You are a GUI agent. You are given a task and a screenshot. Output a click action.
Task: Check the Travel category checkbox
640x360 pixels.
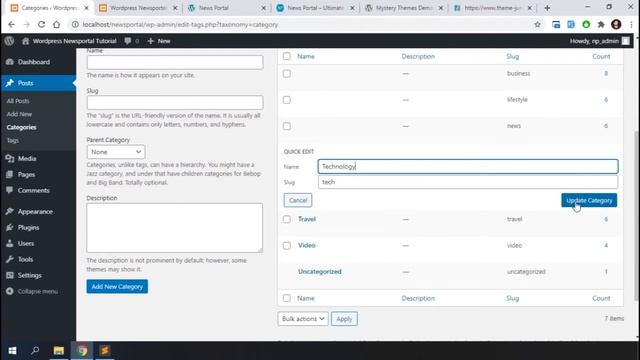[x=287, y=219]
